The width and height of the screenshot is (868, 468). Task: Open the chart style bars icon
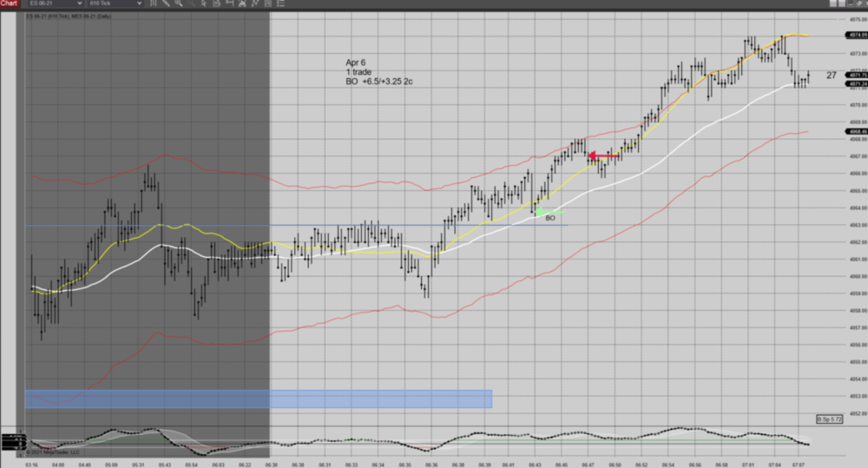153,3
